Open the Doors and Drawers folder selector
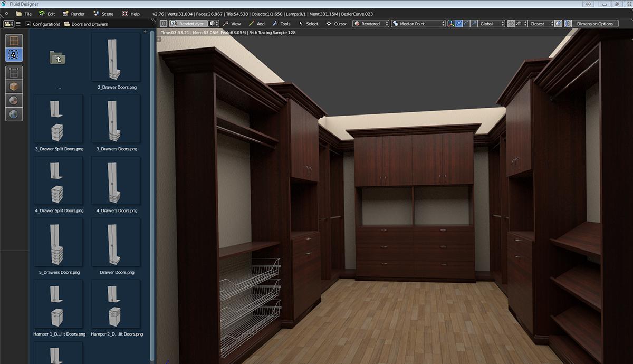The image size is (633, 364). [x=86, y=24]
